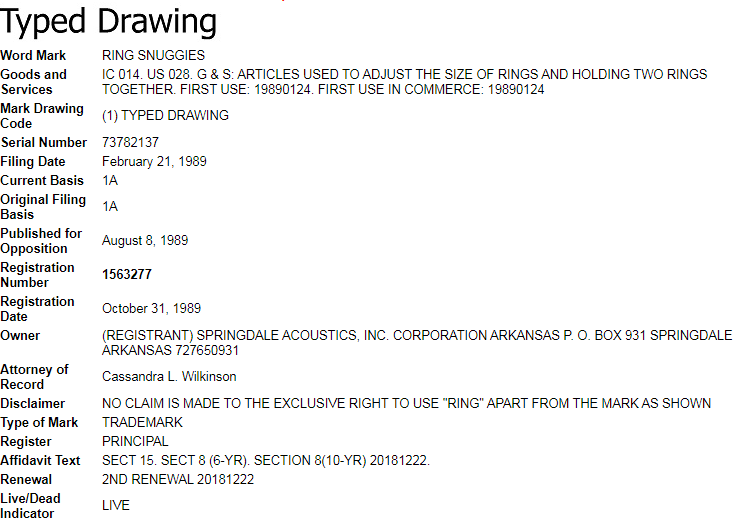
Task: Click the serial number 73782137
Action: (x=130, y=143)
